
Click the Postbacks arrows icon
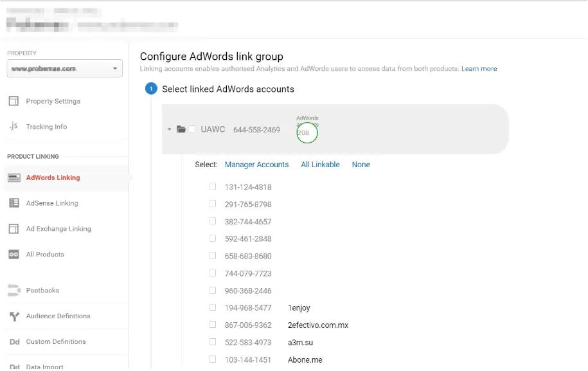14,291
